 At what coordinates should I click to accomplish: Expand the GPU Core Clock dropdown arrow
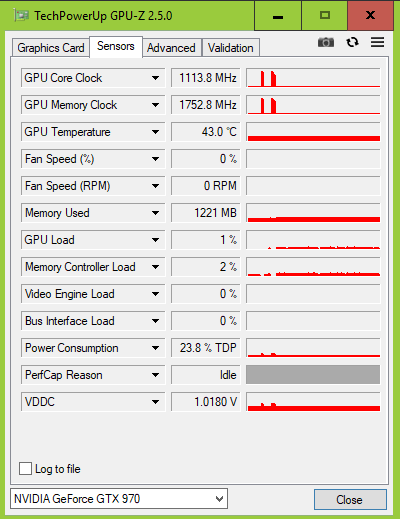[x=155, y=78]
